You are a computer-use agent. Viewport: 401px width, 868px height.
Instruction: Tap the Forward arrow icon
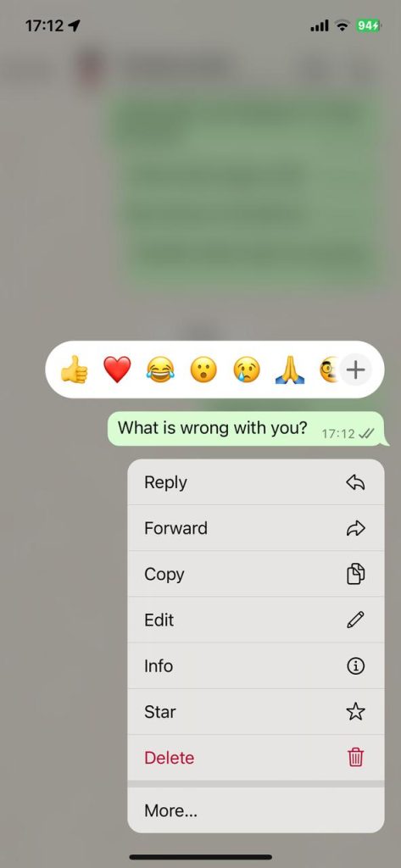click(355, 528)
